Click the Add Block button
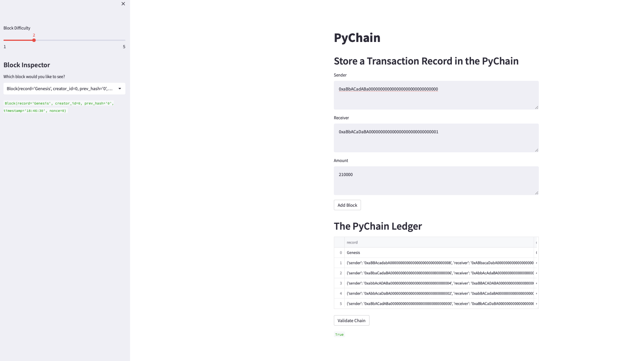 (x=347, y=205)
